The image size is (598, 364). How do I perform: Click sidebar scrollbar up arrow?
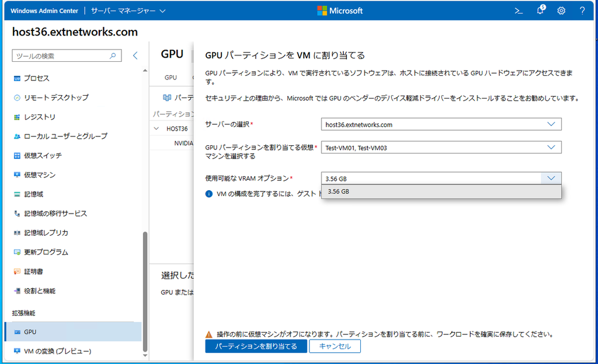click(145, 71)
